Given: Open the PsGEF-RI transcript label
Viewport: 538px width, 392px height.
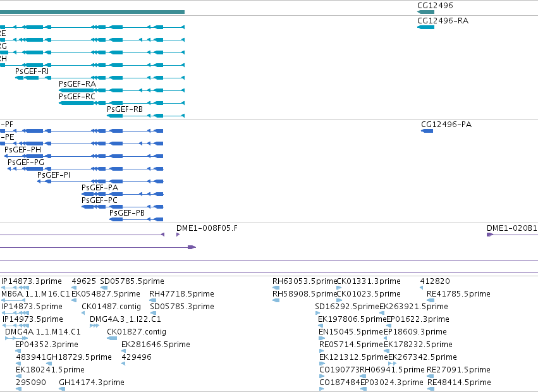Looking at the screenshot, I should pos(32,71).
